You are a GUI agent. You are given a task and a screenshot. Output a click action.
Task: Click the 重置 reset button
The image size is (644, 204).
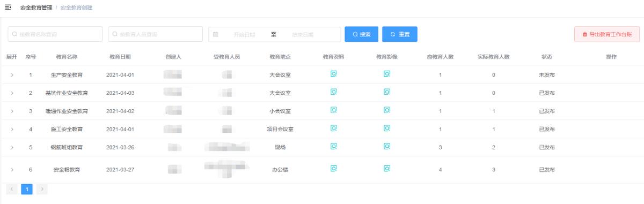pos(400,34)
